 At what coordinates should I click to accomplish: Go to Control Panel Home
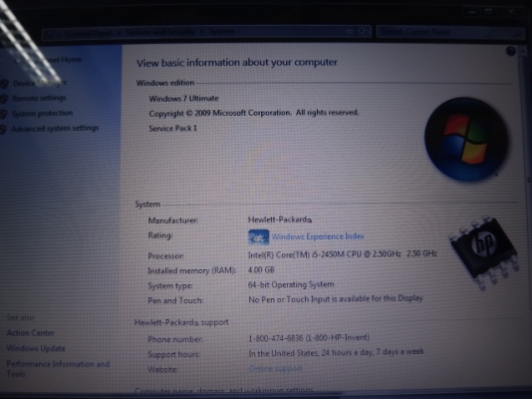tap(48, 60)
